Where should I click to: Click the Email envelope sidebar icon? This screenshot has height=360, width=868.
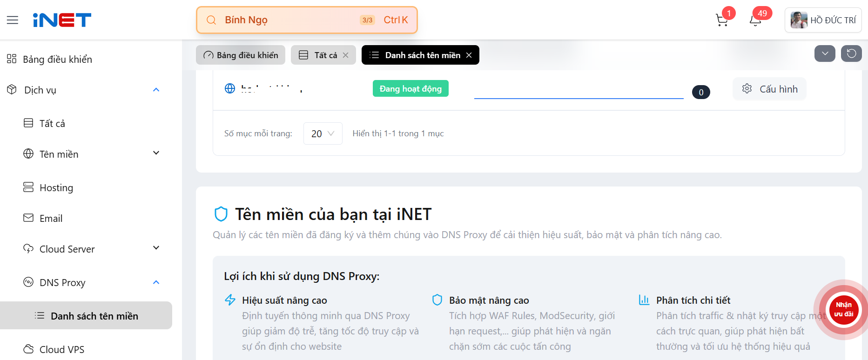[28, 218]
